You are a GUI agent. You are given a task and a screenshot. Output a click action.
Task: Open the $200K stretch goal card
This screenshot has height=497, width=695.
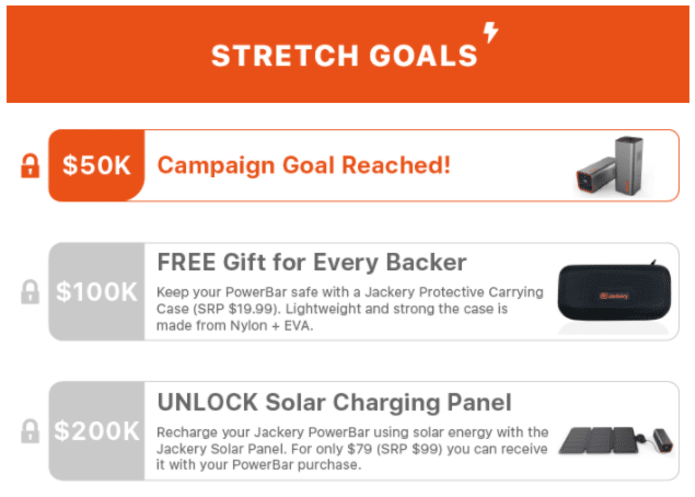point(364,431)
